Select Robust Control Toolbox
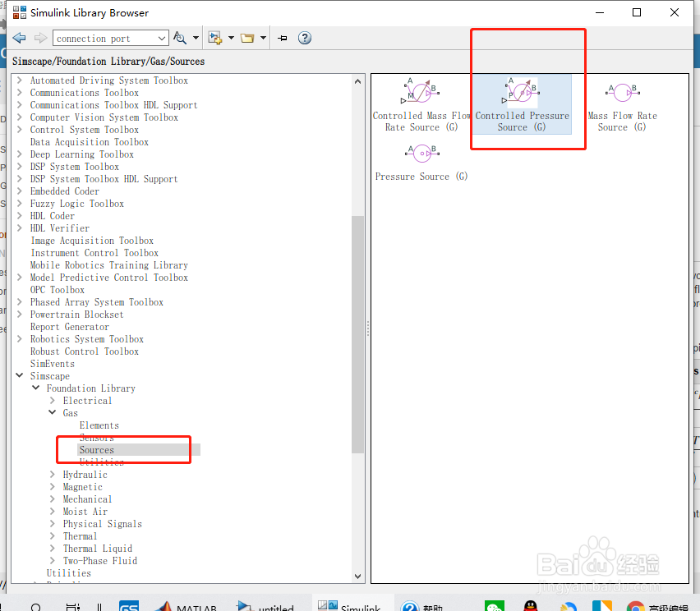 85,351
